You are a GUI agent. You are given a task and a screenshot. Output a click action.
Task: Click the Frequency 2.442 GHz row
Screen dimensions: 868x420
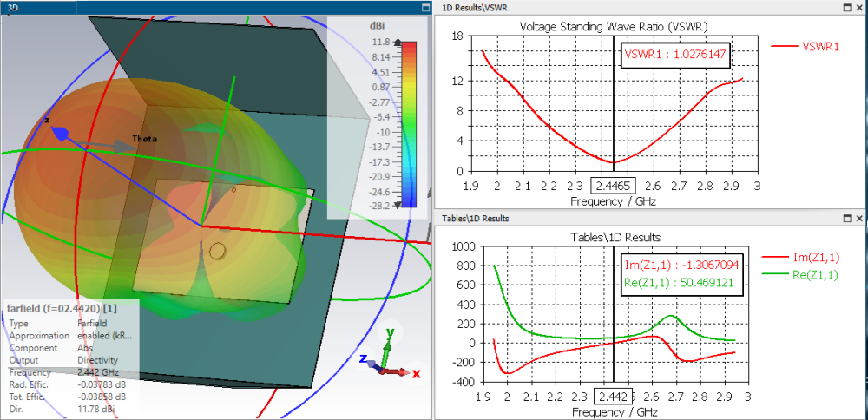63,372
